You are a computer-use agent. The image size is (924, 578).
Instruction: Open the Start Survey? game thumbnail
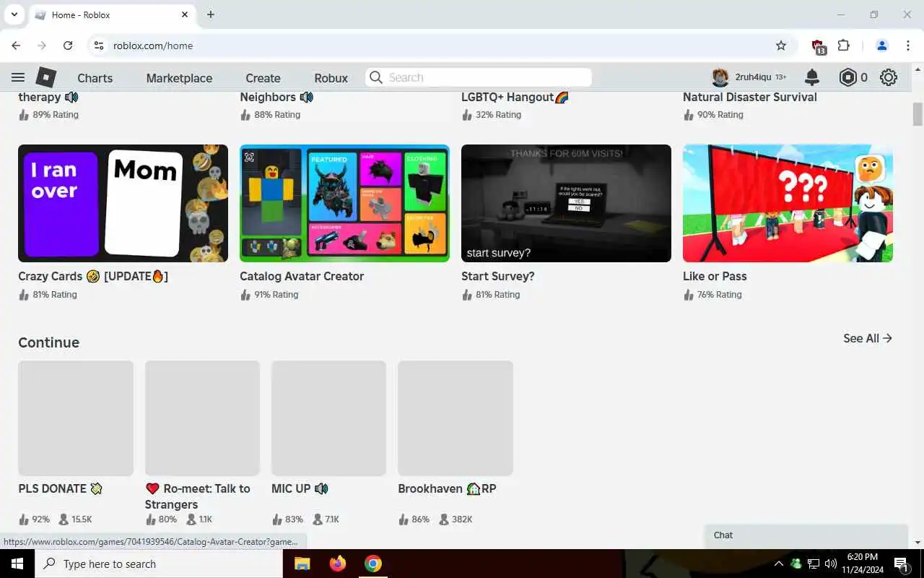coord(566,203)
